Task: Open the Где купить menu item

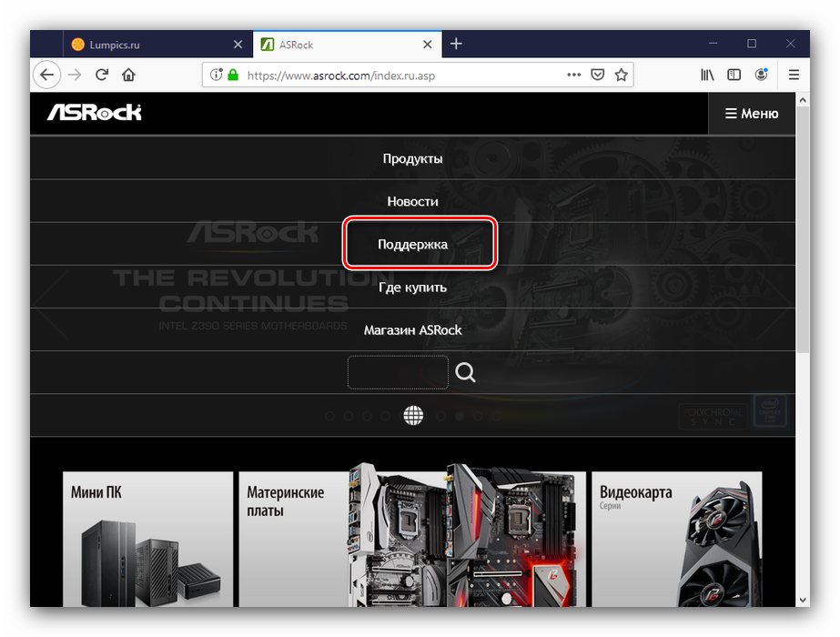Action: [x=412, y=288]
